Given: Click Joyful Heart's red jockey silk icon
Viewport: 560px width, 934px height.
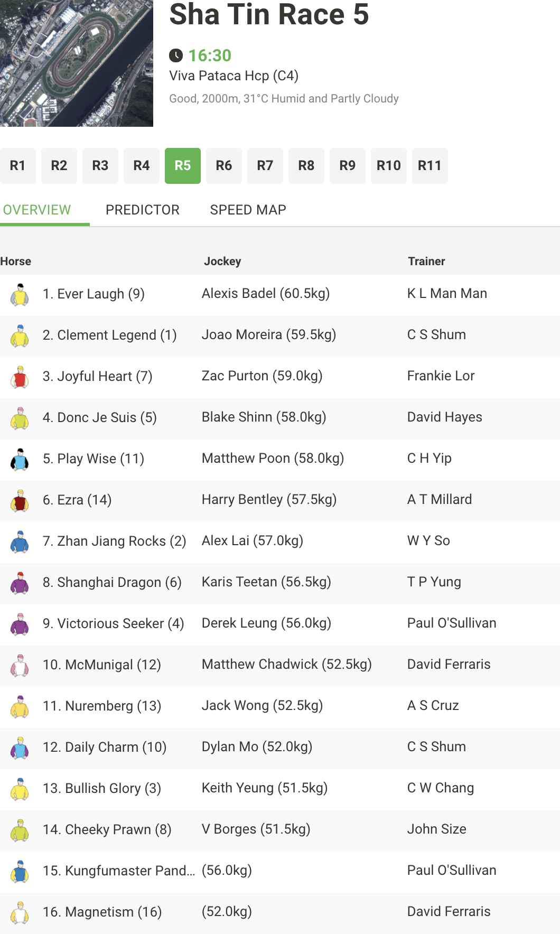Looking at the screenshot, I should click(x=20, y=377).
